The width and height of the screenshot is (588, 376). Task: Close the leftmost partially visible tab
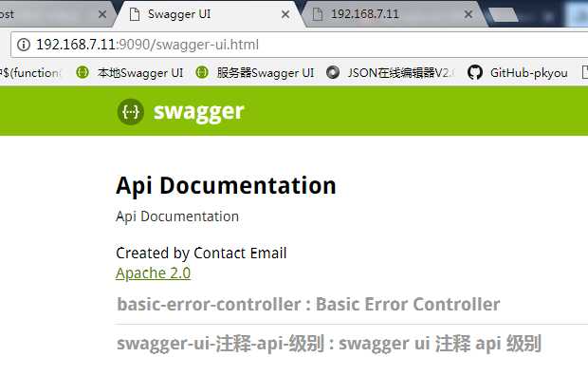[x=102, y=14]
